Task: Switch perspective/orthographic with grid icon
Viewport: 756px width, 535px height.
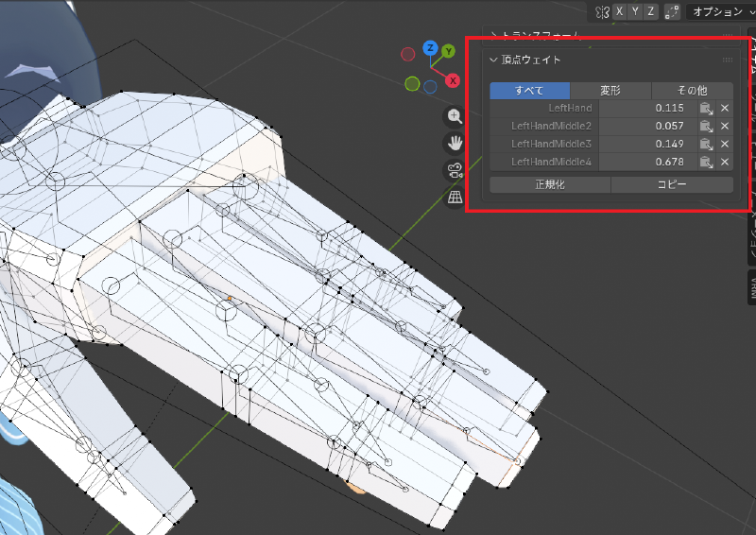Action: (x=455, y=198)
